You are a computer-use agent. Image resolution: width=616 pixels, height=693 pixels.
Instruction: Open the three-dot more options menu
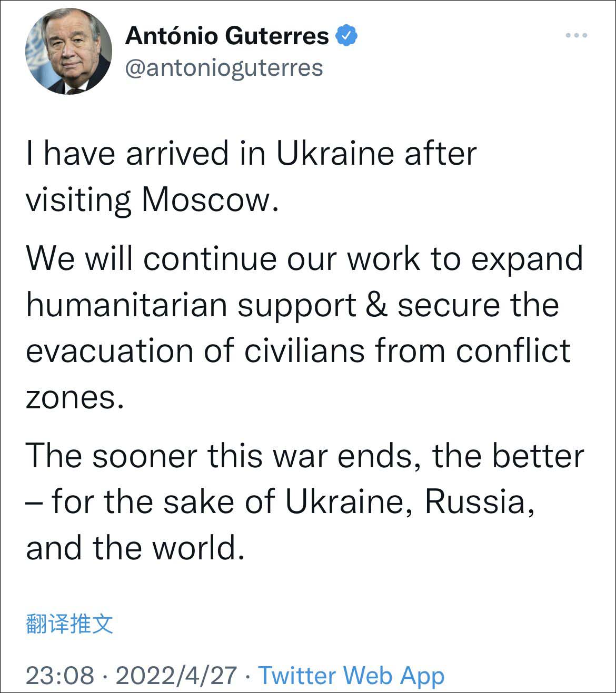click(x=576, y=36)
